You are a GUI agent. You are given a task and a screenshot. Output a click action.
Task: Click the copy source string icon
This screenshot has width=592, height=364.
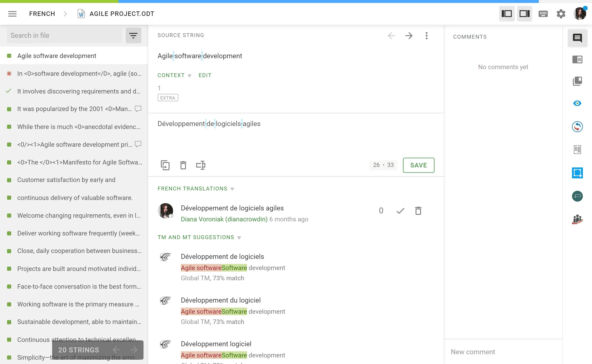coord(165,165)
